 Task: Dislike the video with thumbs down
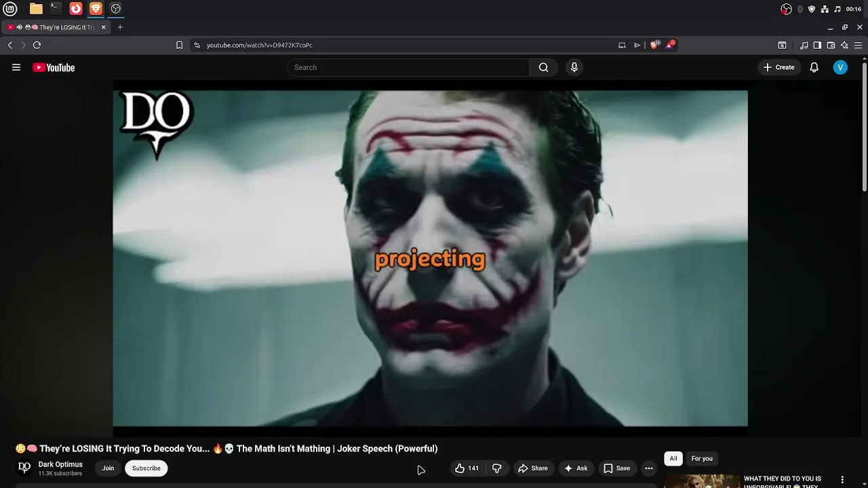[x=497, y=468]
